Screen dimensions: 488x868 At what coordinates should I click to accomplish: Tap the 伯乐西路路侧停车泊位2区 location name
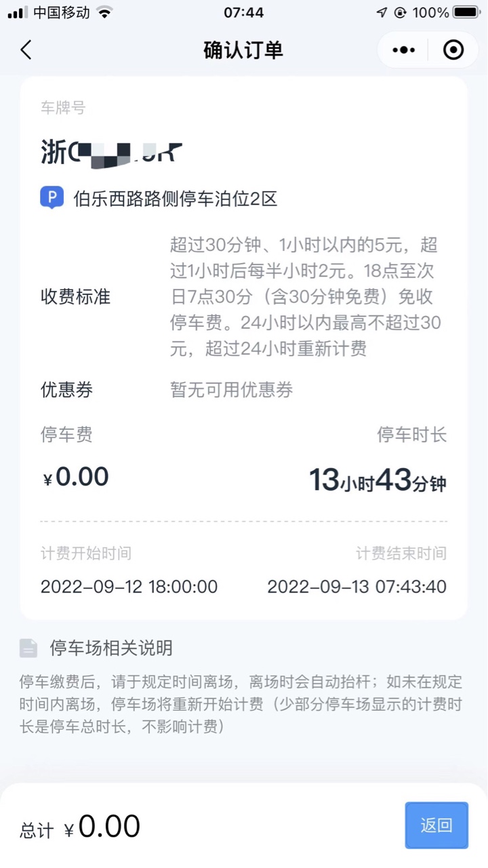pyautogui.click(x=176, y=199)
